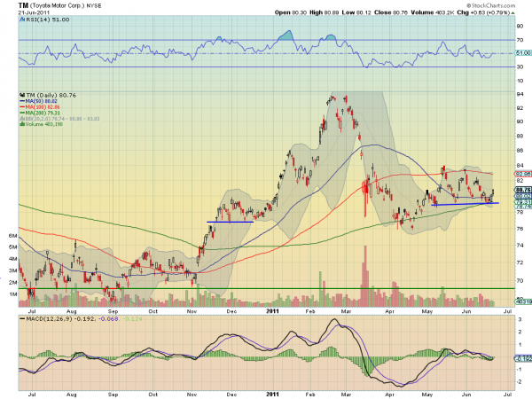Click the 'MA(100) 82.86' legend entry
The image size is (532, 399).
click(43, 107)
